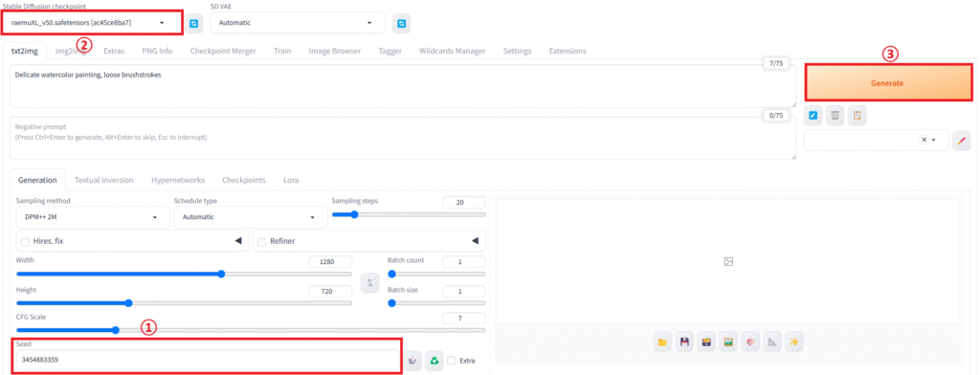Open the Extras tab
Screen dimensions: 980x375
click(x=114, y=52)
